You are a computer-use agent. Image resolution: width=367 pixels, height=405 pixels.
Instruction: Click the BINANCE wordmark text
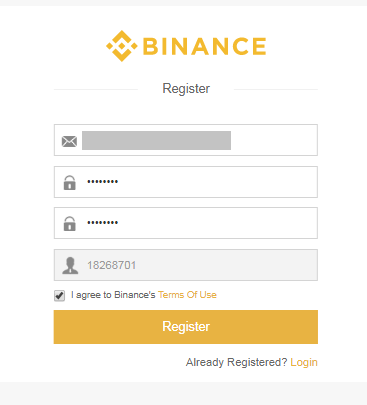(x=204, y=46)
